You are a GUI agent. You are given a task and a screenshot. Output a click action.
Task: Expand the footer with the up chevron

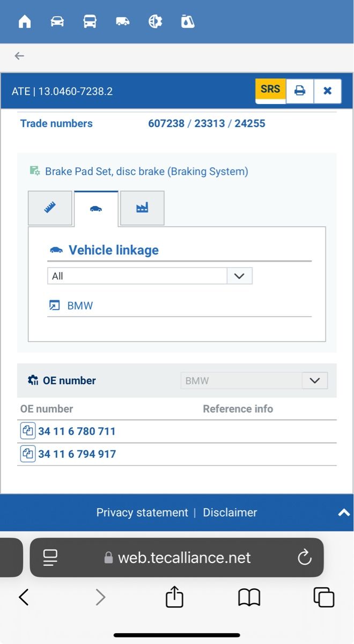tap(344, 513)
